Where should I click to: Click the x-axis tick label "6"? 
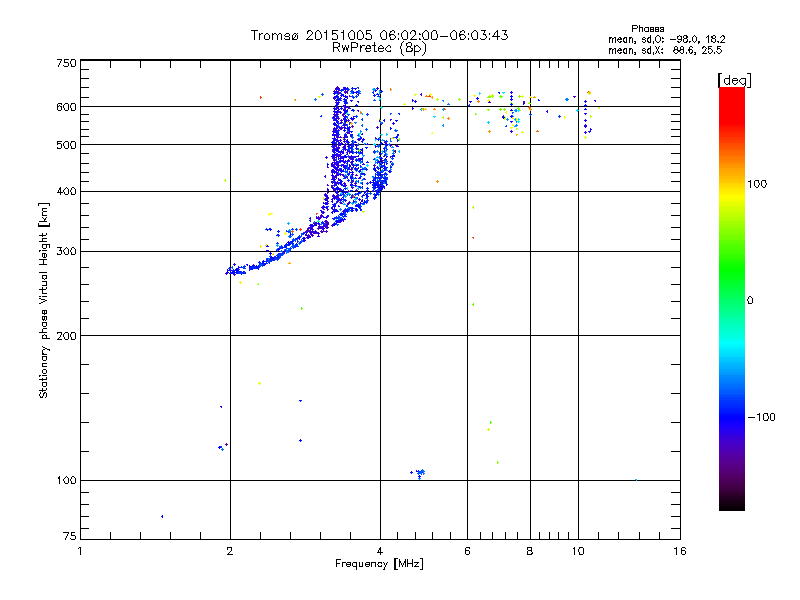(467, 551)
